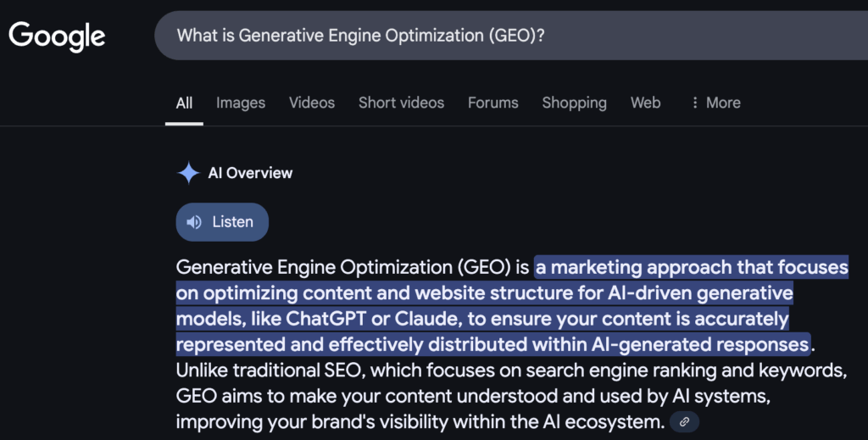
Task: Click the AI Overview heading label
Action: [250, 173]
